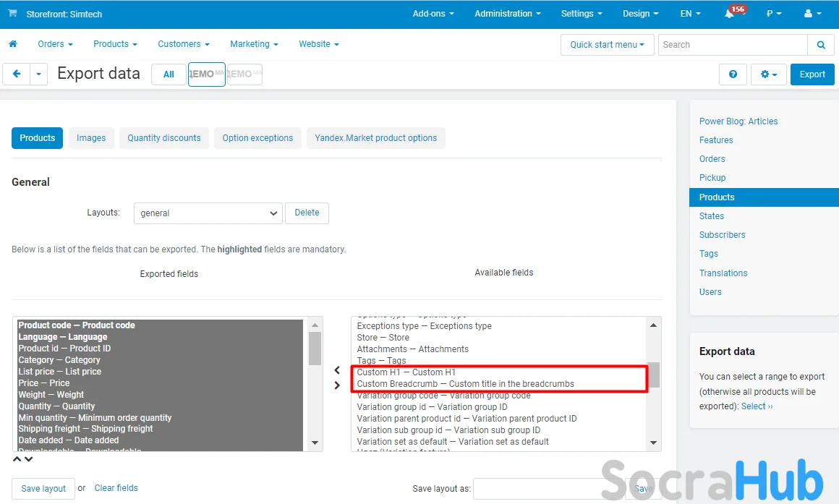
Task: Open the help question mark icon
Action: coord(733,74)
